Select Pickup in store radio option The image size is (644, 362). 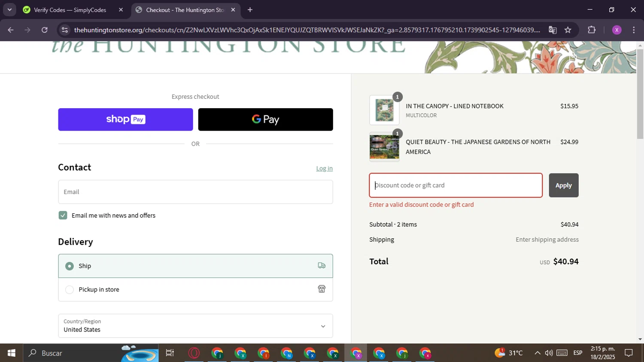point(70,290)
